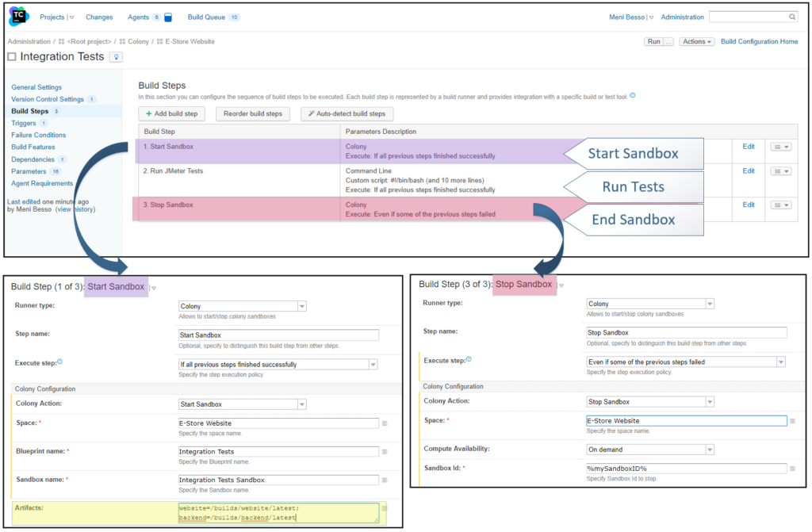This screenshot has width=812, height=532.
Task: Click Blueprint name field showing Integration Tests
Action: point(278,452)
